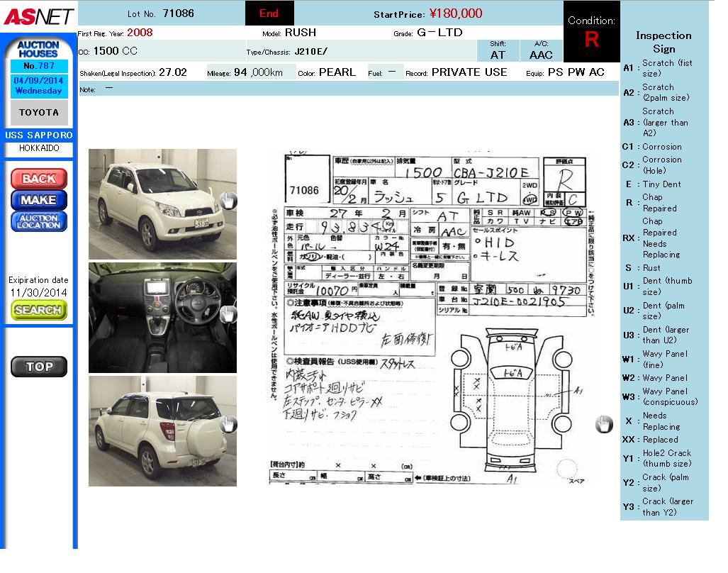Click the Equip PS PW AC value

pos(576,72)
